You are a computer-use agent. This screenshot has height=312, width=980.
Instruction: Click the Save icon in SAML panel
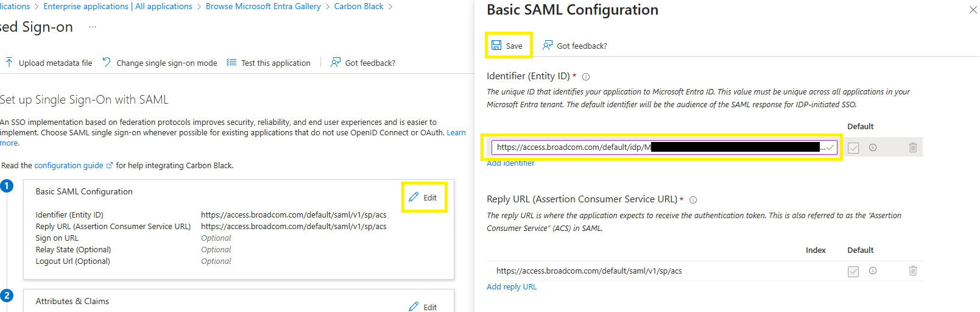[x=496, y=46]
